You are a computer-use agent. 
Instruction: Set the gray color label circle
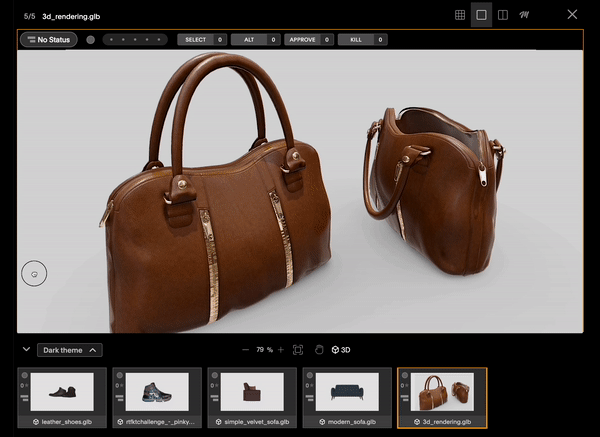pos(90,40)
